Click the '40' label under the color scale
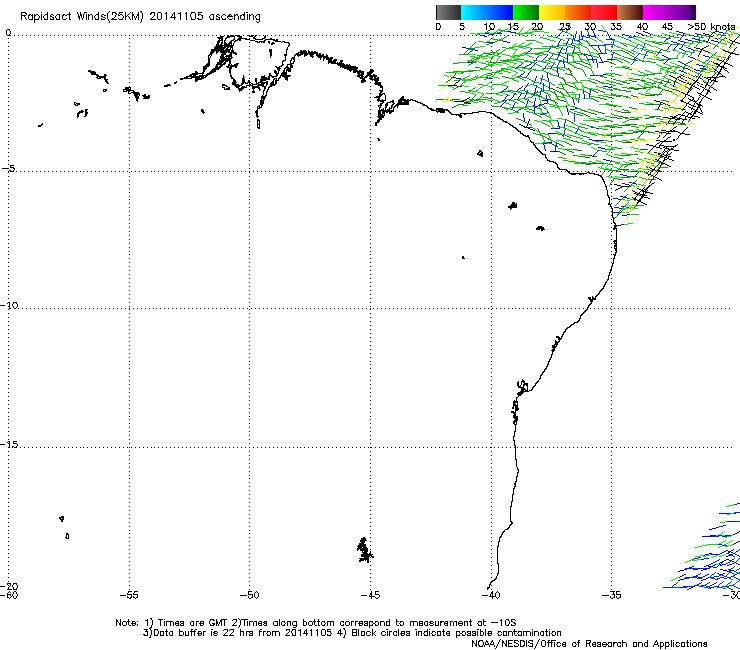Viewport: 740px width, 650px height. [642, 26]
